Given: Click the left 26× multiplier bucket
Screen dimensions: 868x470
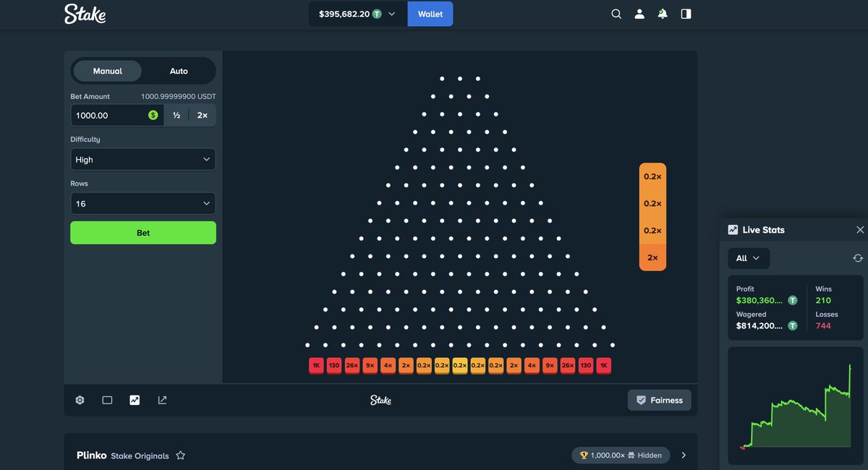Looking at the screenshot, I should [352, 366].
